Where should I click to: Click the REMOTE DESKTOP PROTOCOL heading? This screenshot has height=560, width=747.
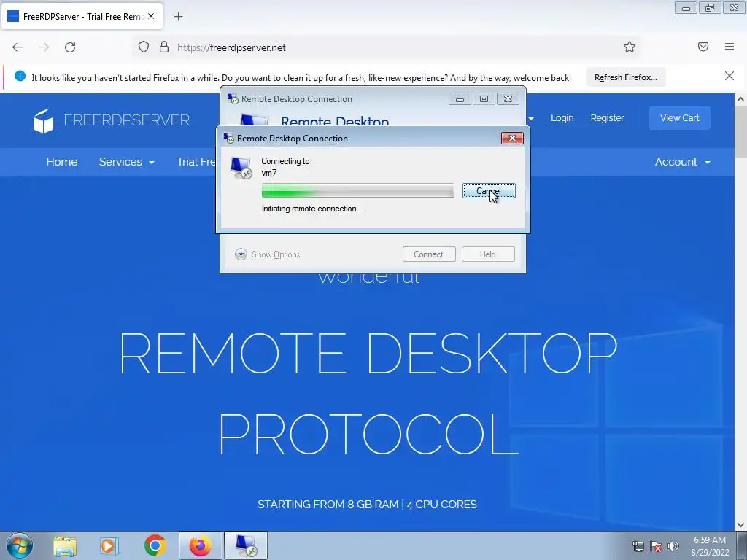click(368, 393)
